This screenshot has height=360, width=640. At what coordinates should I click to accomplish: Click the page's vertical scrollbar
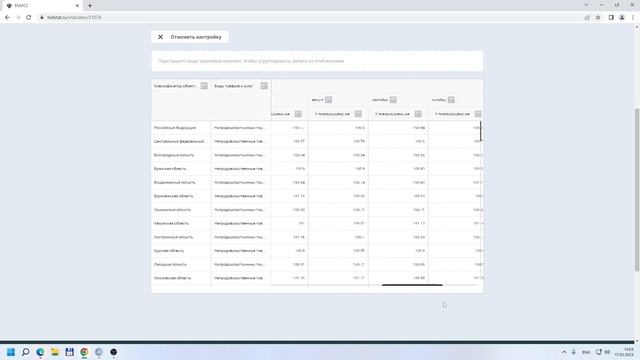(x=637, y=189)
